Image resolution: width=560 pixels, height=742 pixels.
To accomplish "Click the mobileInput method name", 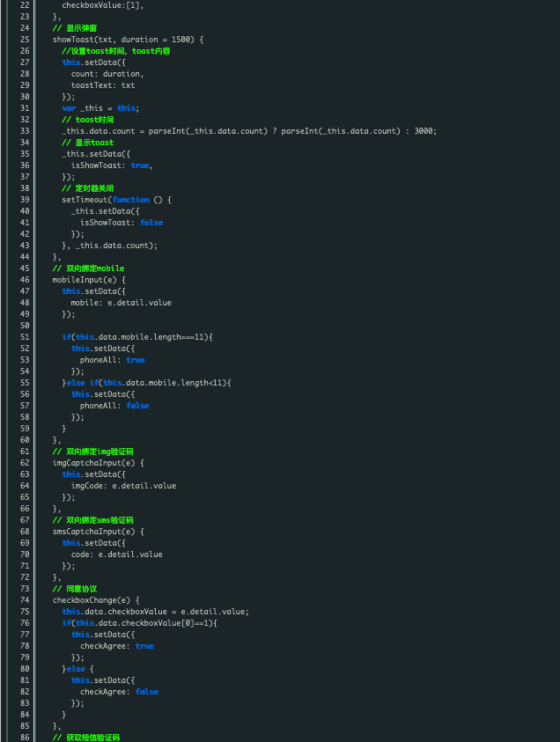I will (81, 280).
